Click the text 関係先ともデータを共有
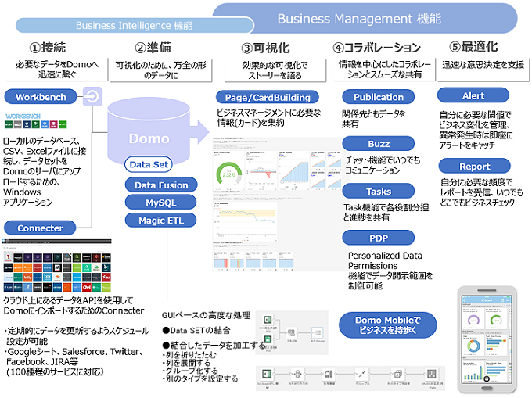532x398 pixels. 373,119
